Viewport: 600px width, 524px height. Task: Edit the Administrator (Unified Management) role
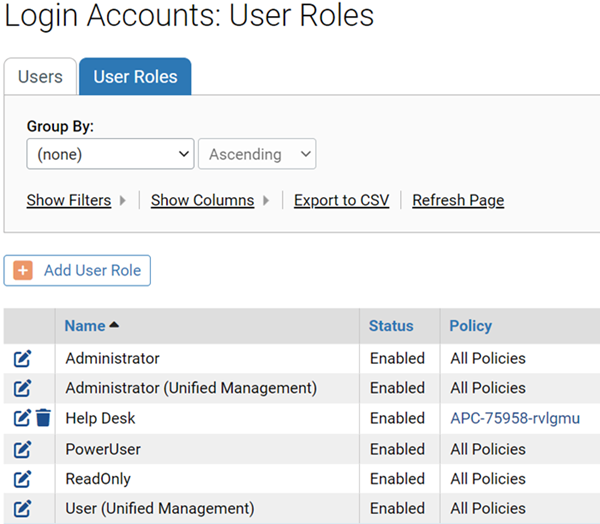click(22, 388)
